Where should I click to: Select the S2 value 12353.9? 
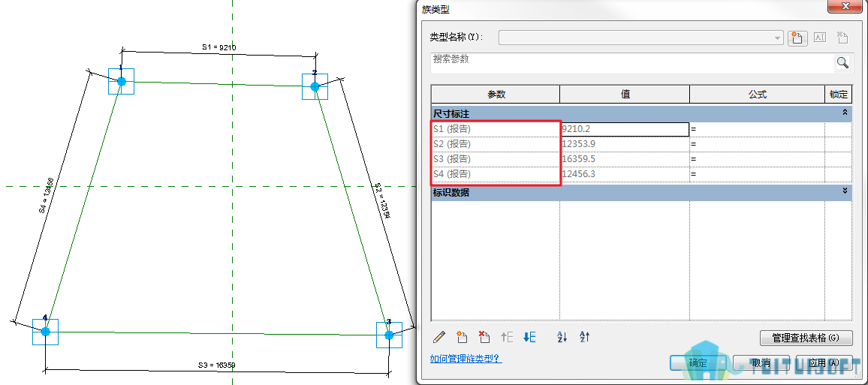625,144
